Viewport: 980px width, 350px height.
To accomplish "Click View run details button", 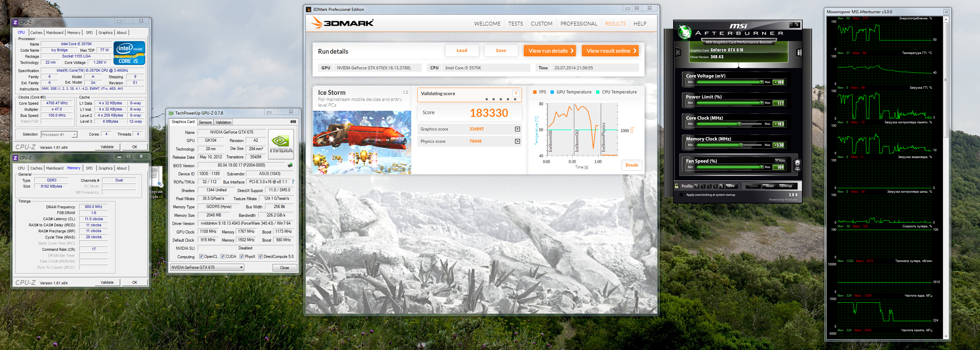I will [x=550, y=51].
